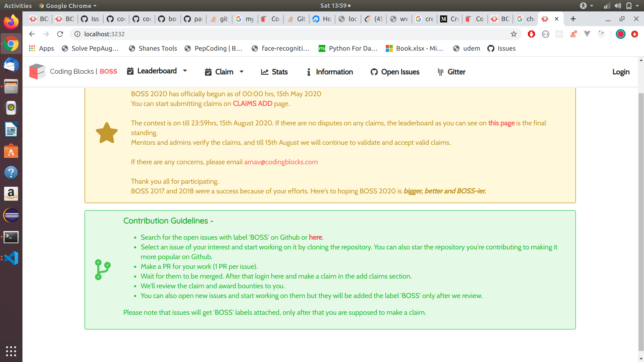
Task: Open the 'PepCoding | B...' bookmark
Action: [213, 48]
